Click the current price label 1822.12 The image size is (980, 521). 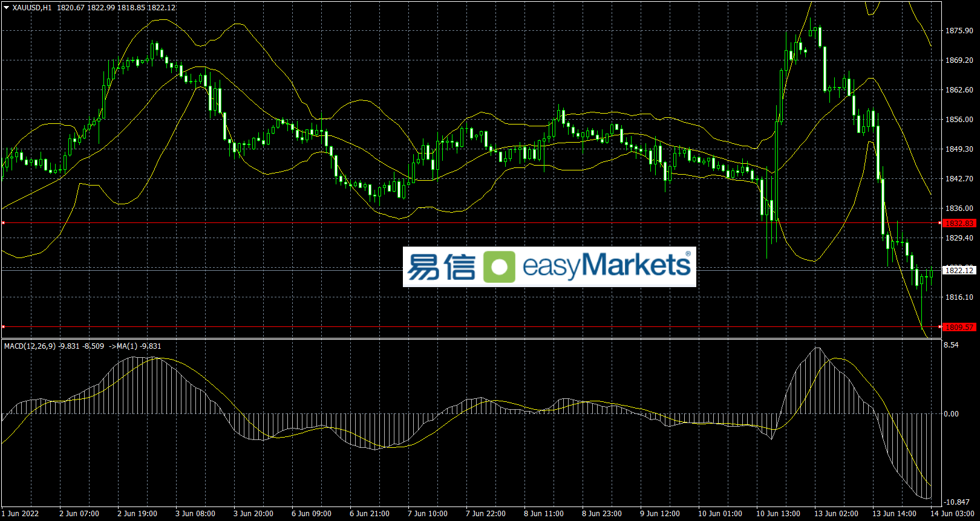tap(959, 271)
